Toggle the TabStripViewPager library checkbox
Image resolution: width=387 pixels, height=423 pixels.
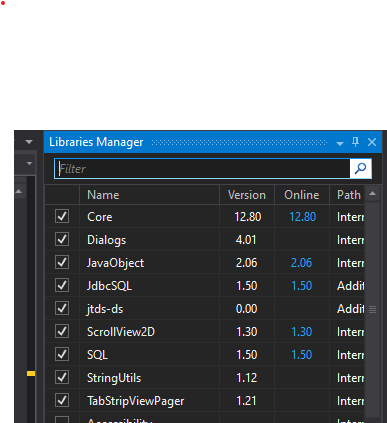pos(62,400)
